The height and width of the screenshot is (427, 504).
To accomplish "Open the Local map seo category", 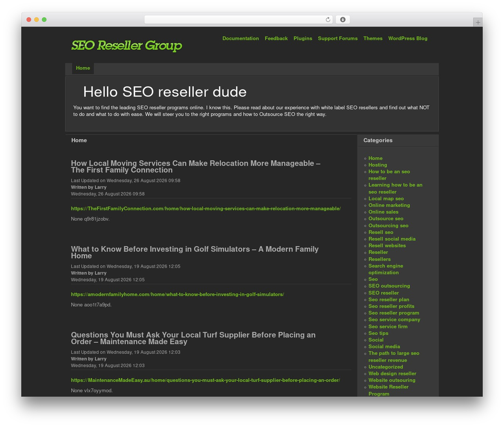I will [386, 199].
